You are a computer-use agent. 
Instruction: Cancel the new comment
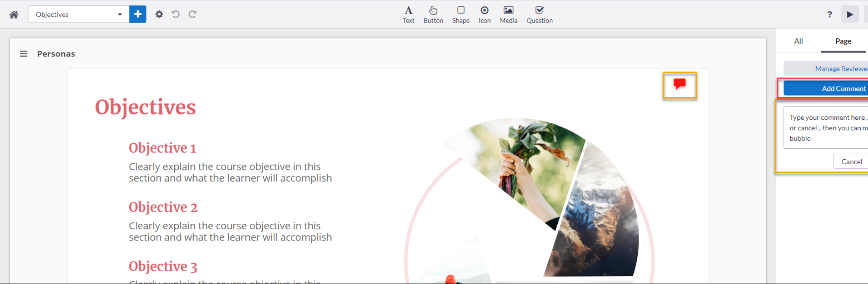pyautogui.click(x=851, y=161)
